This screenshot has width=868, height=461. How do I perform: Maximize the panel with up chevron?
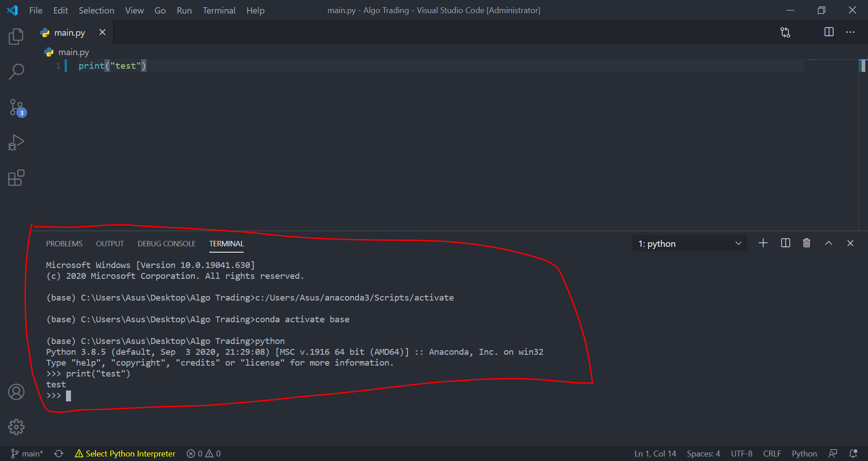tap(829, 243)
